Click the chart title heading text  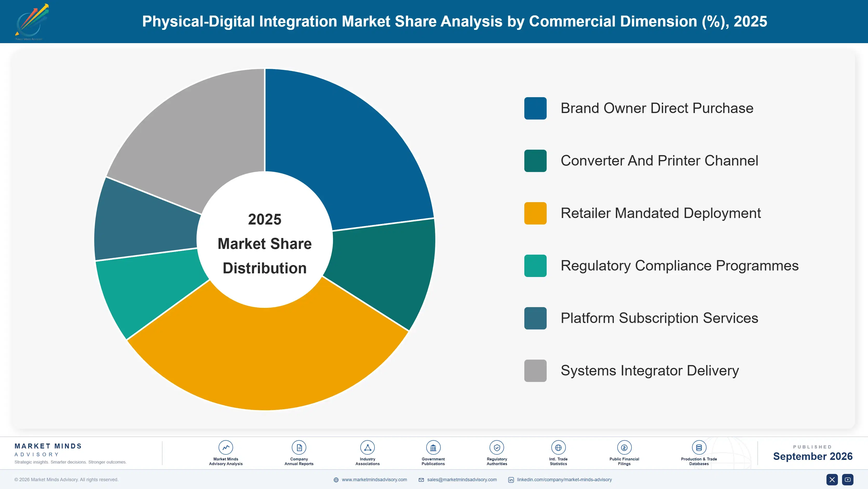pyautogui.click(x=454, y=21)
